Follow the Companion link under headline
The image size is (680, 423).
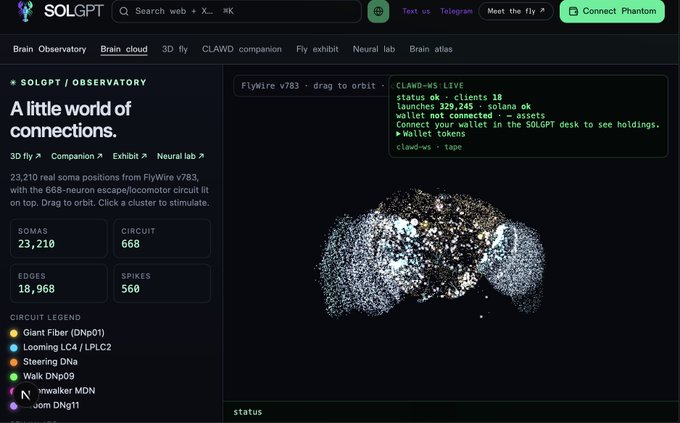pos(77,156)
